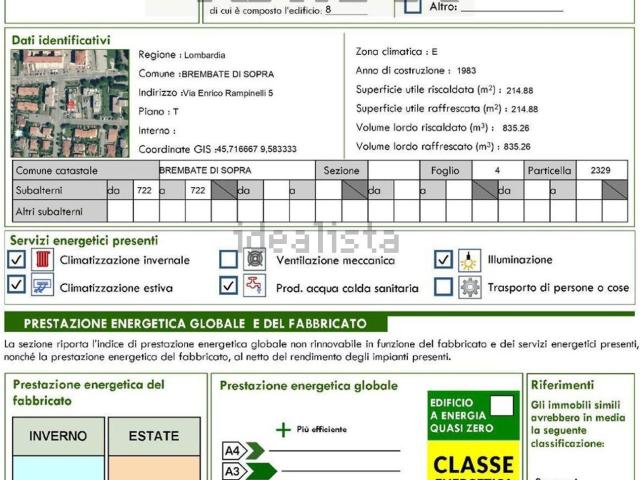Click the Servizi energetici presenti heading

84,240
